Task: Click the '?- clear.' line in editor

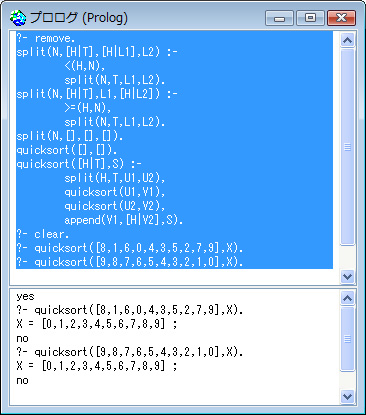Action: click(43, 234)
